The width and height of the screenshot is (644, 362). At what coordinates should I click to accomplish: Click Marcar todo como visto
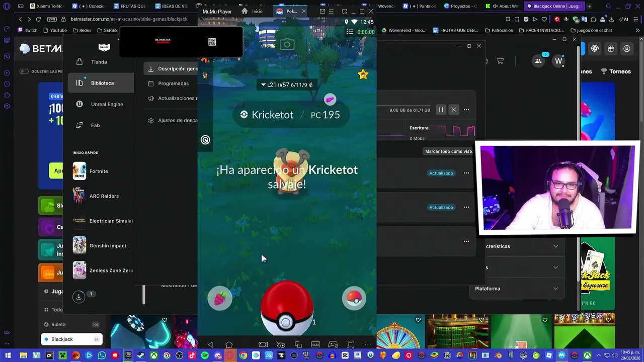click(449, 151)
